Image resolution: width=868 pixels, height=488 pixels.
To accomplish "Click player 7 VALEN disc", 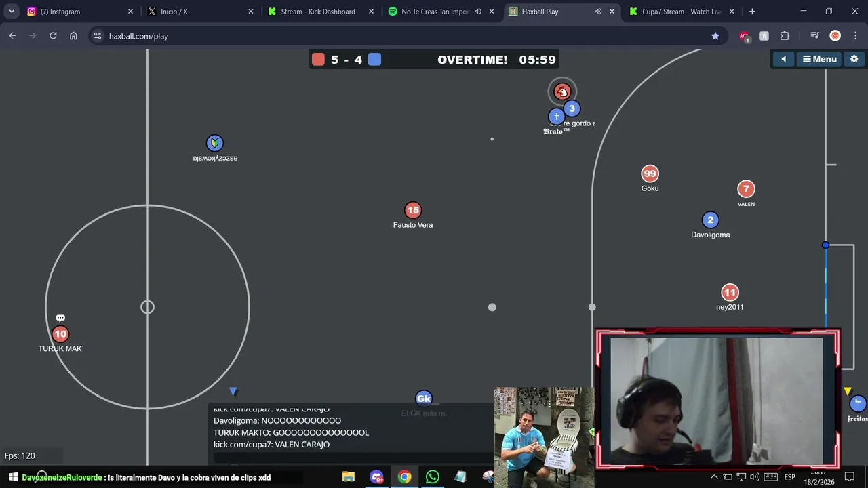I will (x=746, y=189).
